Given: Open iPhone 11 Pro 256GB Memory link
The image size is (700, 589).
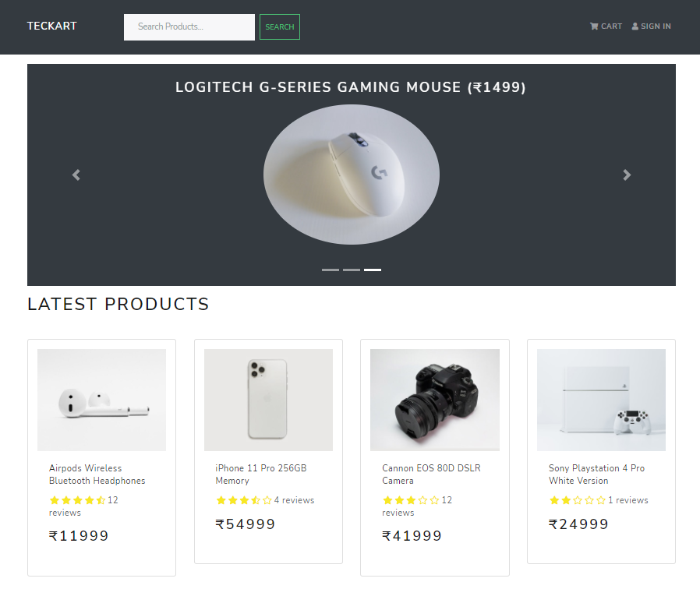Looking at the screenshot, I should tap(260, 474).
